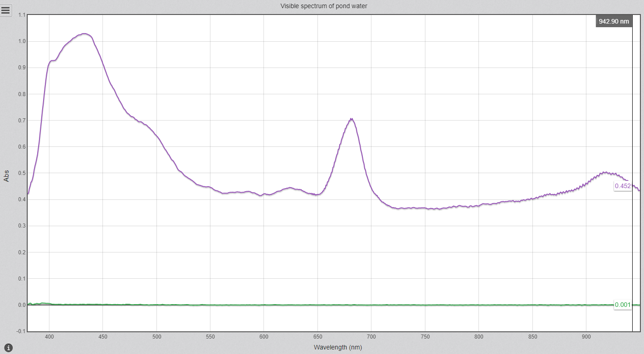Click the 900 x-axis tick label
Image resolution: width=644 pixels, height=354 pixels.
[586, 337]
